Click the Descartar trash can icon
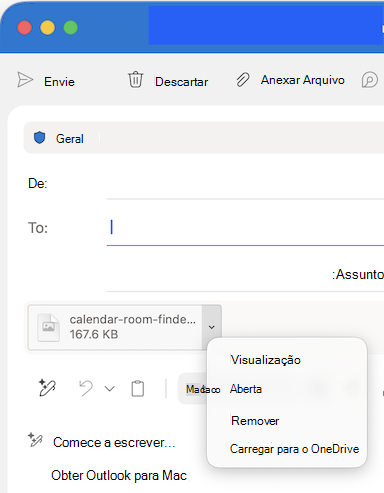The width and height of the screenshot is (384, 493). coord(135,80)
